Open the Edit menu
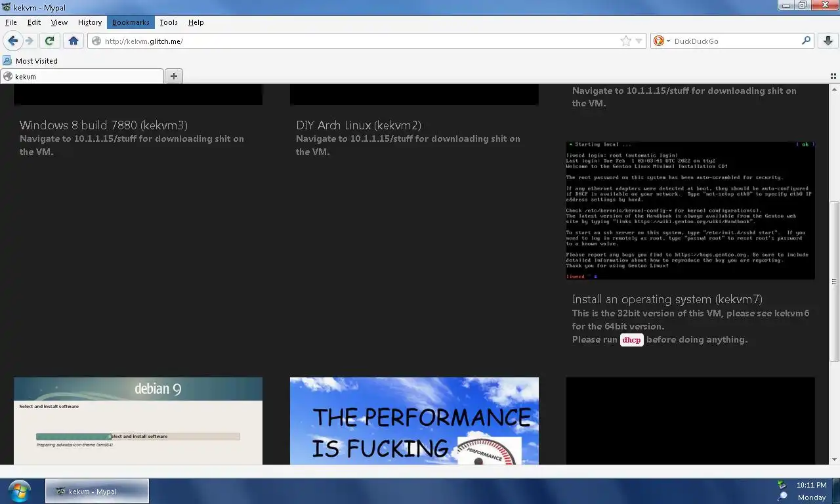Image resolution: width=840 pixels, height=504 pixels. click(x=34, y=22)
